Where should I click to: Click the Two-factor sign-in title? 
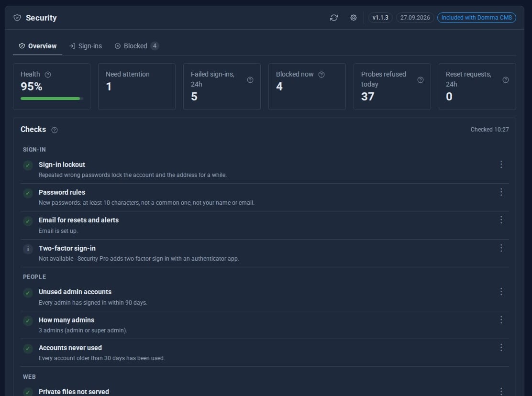tap(67, 248)
